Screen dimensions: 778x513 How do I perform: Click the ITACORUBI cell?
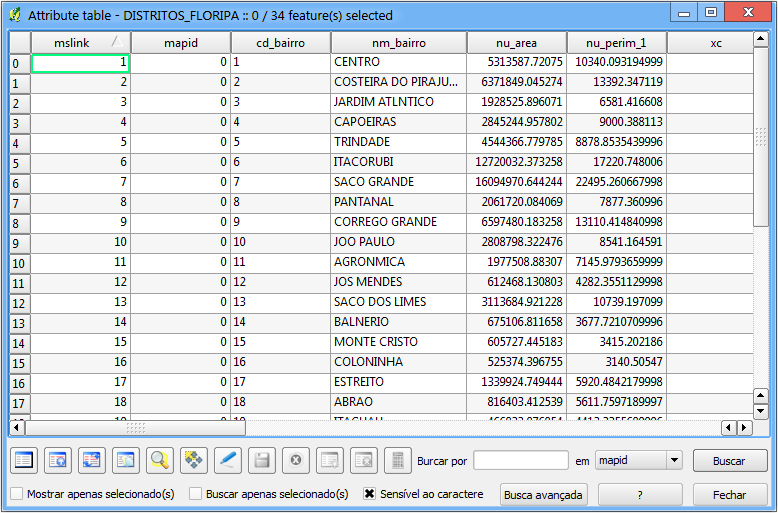[399, 162]
